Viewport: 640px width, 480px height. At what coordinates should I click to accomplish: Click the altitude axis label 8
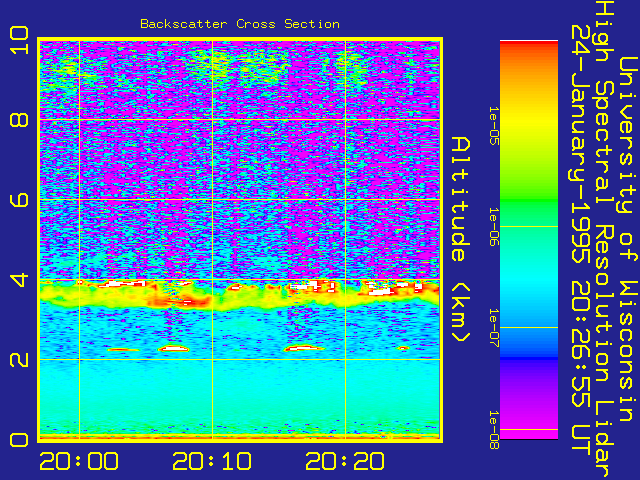click(x=20, y=120)
